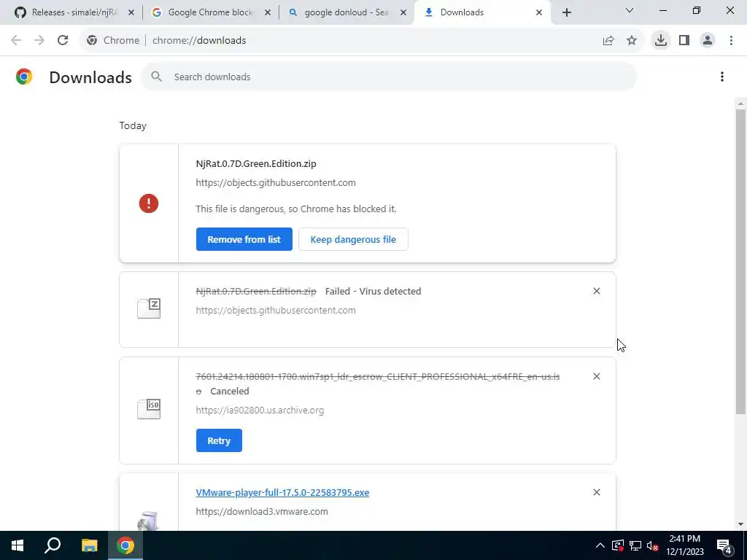Click the red danger warning icon
747x560 pixels.
tap(149, 203)
